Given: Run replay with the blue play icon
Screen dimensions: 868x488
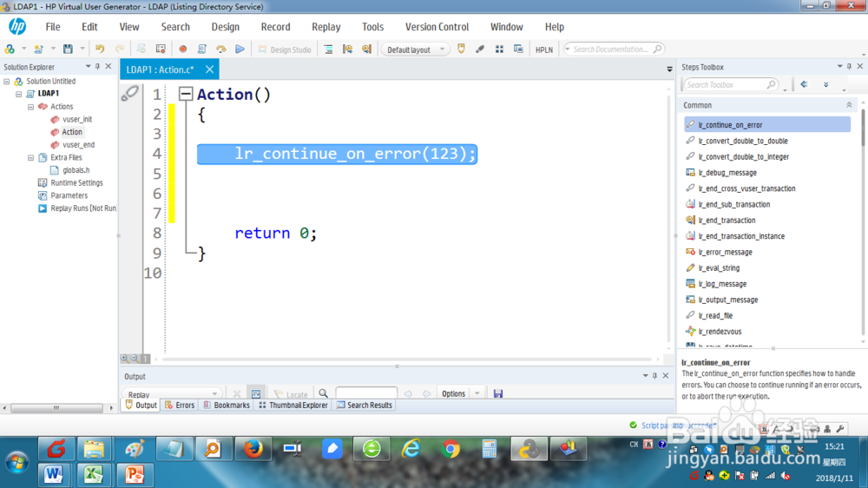Looking at the screenshot, I should [240, 49].
